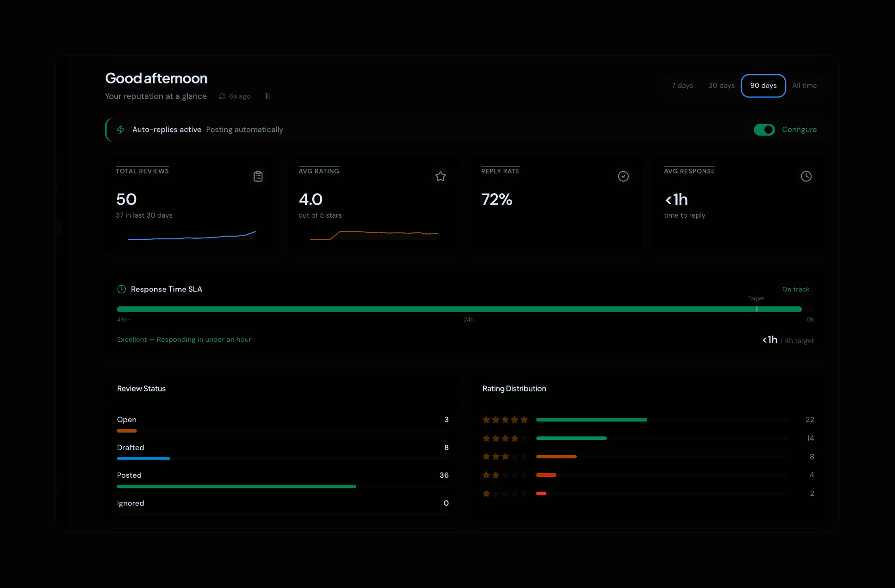Click the star icon on Avg Rating card
The width and height of the screenshot is (895, 588).
pyautogui.click(x=441, y=176)
